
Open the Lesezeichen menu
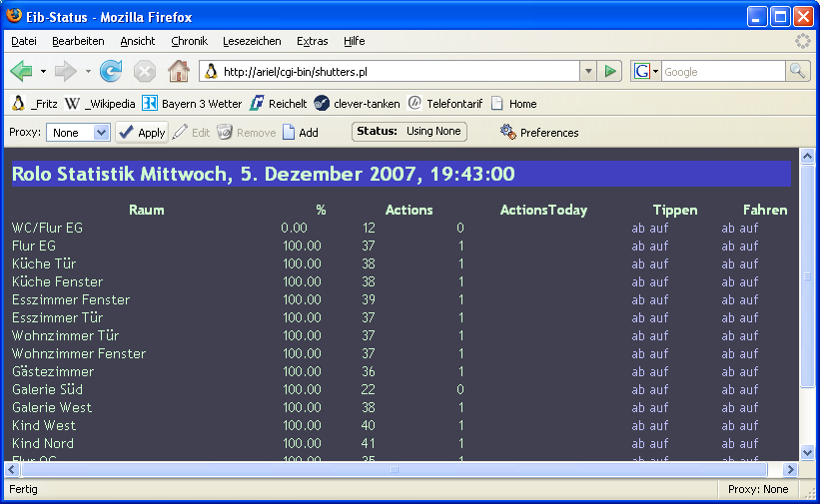252,41
